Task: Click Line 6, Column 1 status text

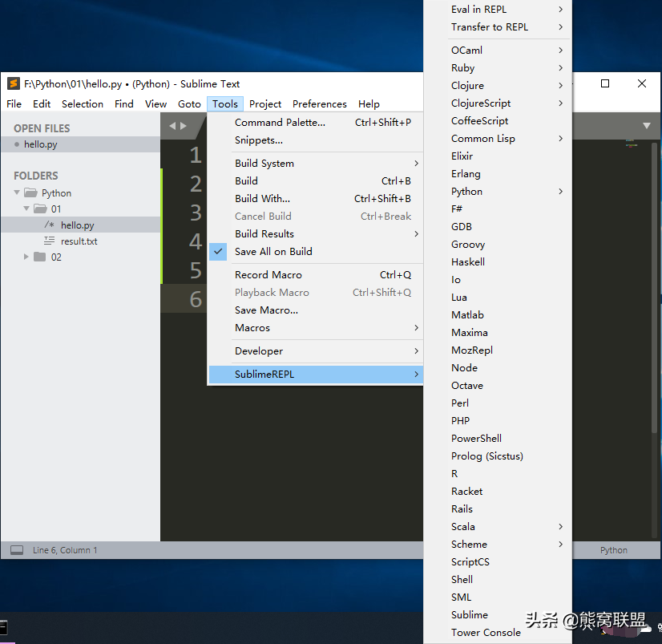Action: (65, 550)
